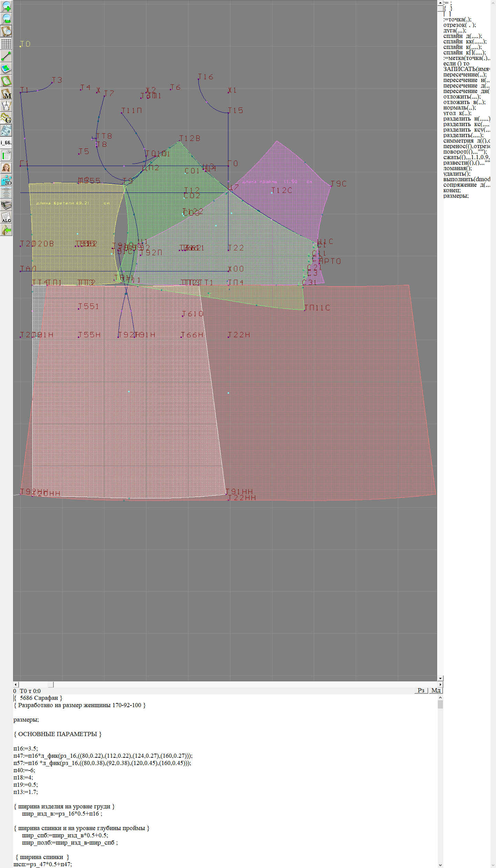Open the pattern with letter M icon
The width and height of the screenshot is (496, 868).
(6, 93)
